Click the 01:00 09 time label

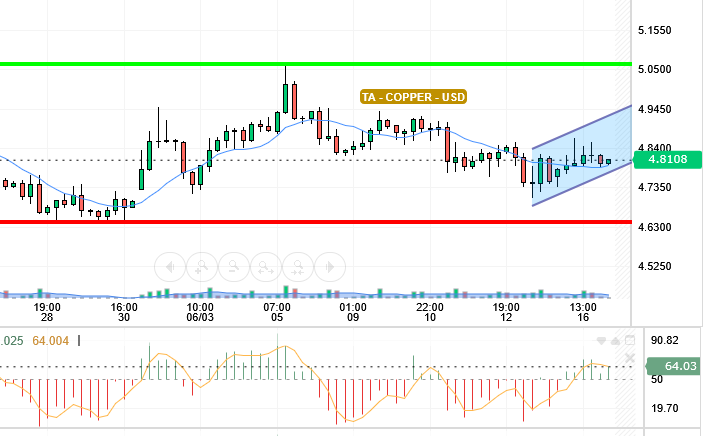click(353, 312)
